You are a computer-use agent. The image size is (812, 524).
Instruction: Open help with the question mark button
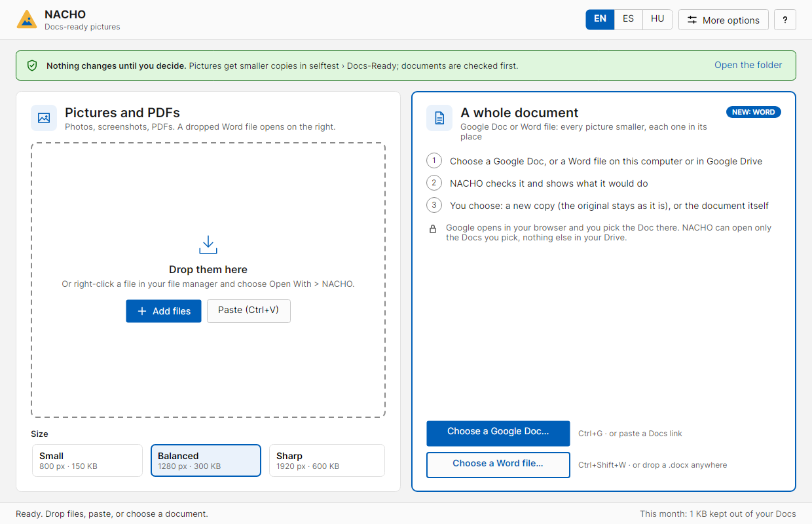pyautogui.click(x=785, y=20)
